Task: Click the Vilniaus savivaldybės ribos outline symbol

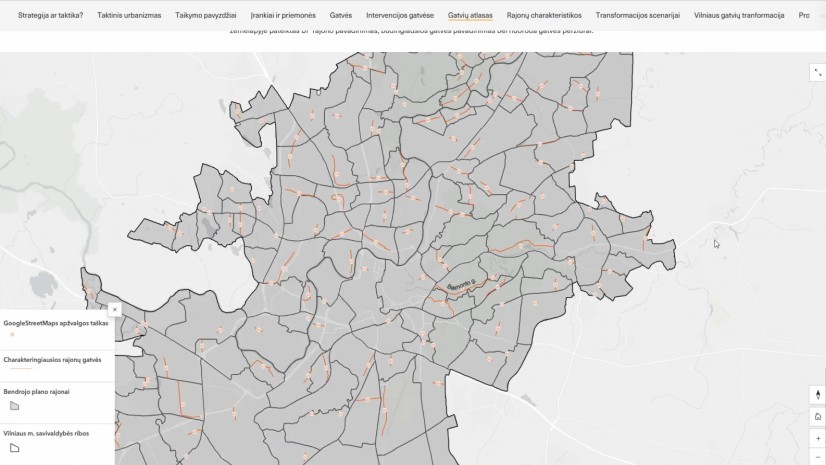Action: pos(14,448)
